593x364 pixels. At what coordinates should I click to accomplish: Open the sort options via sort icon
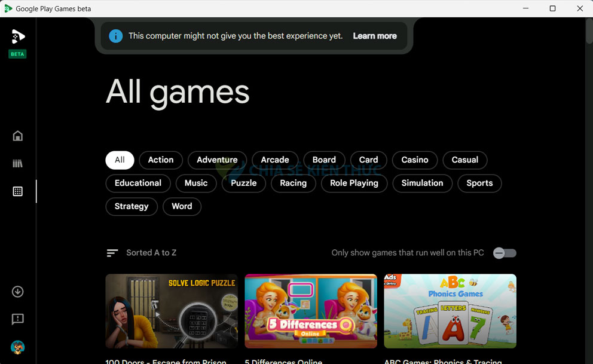click(x=112, y=252)
